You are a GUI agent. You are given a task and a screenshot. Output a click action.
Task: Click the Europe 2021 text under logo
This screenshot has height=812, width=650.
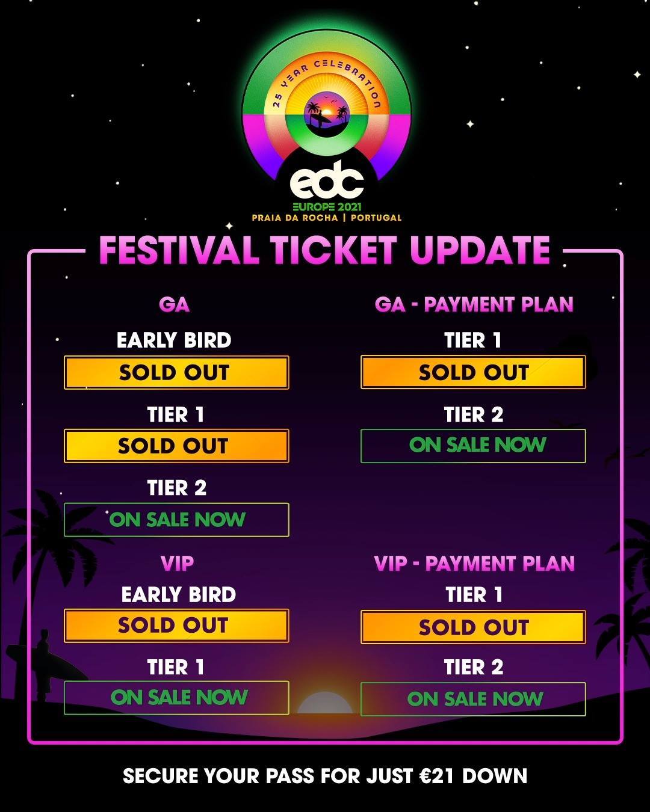tap(327, 207)
